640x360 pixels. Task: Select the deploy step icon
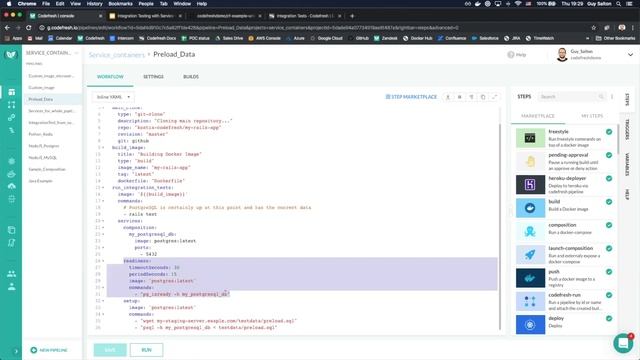530,324
